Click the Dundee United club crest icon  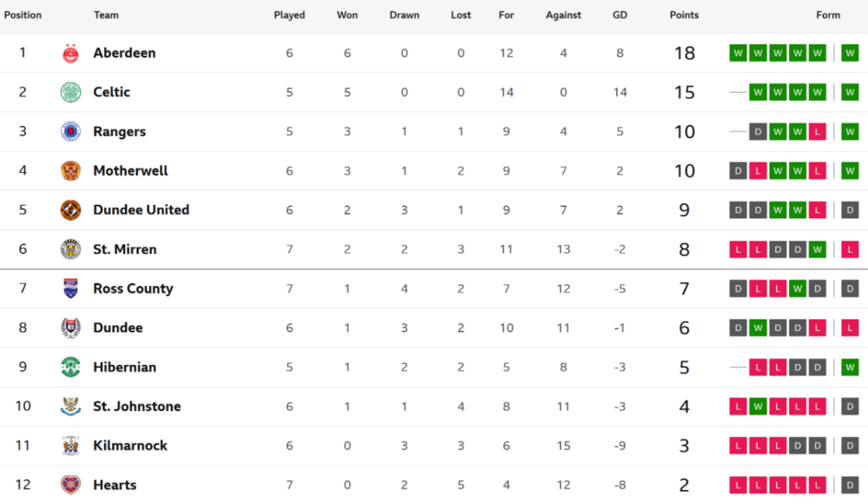70,209
